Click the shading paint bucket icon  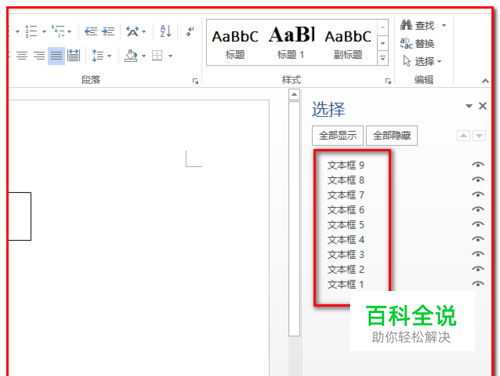(x=131, y=56)
